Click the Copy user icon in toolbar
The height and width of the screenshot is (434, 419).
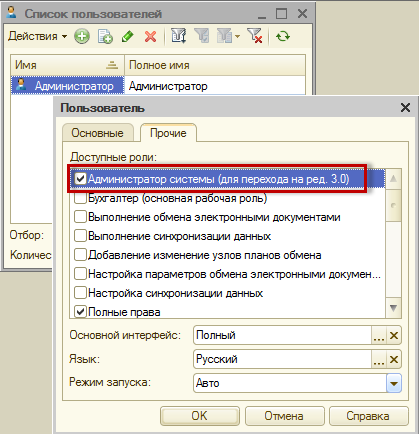click(105, 36)
